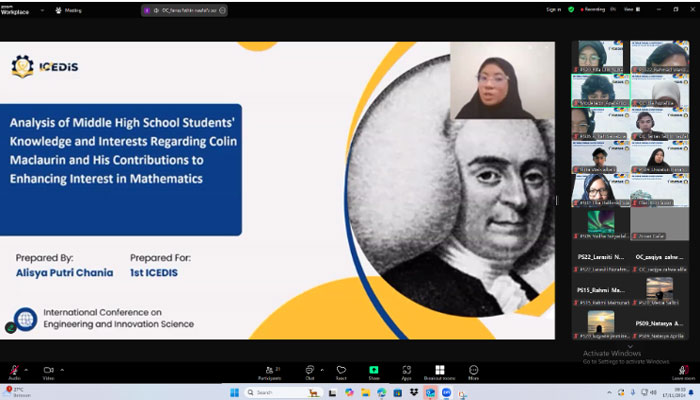Screen dimensions: 700x400
Task: Expand the audio options arrow
Action: click(26, 369)
